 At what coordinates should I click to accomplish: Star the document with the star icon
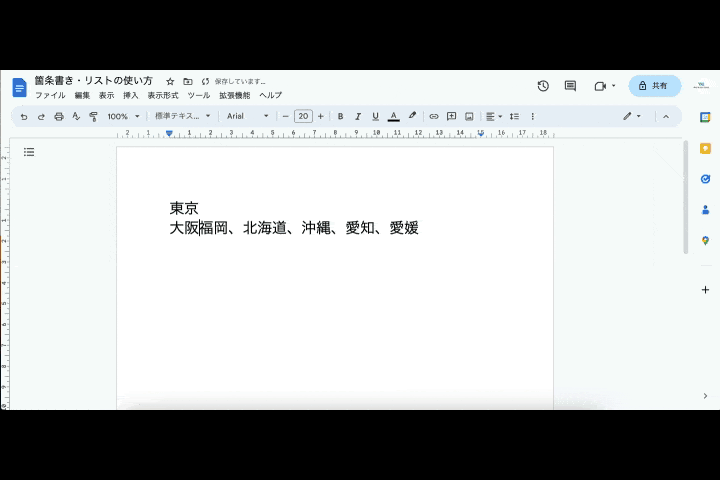(170, 81)
